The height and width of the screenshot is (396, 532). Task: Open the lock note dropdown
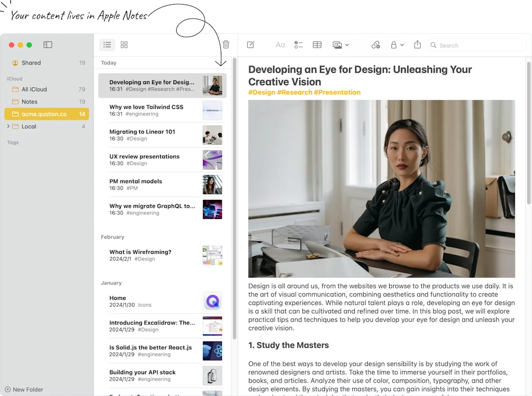(397, 45)
